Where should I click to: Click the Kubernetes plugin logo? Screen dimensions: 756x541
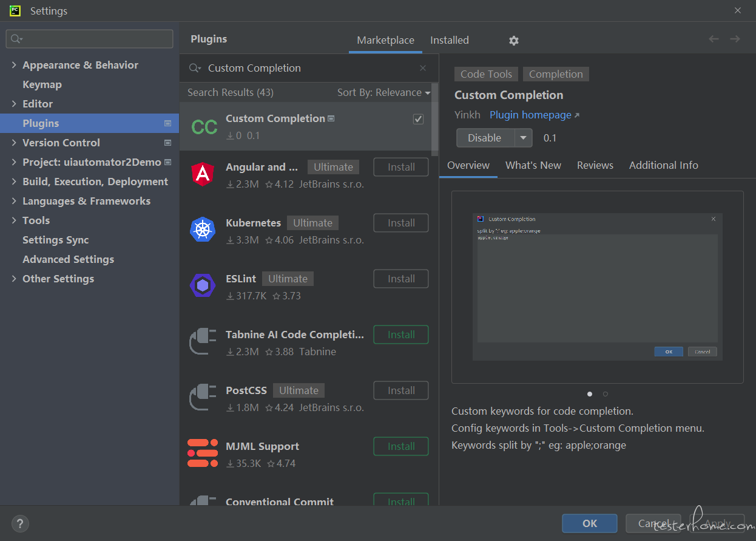[x=203, y=230]
